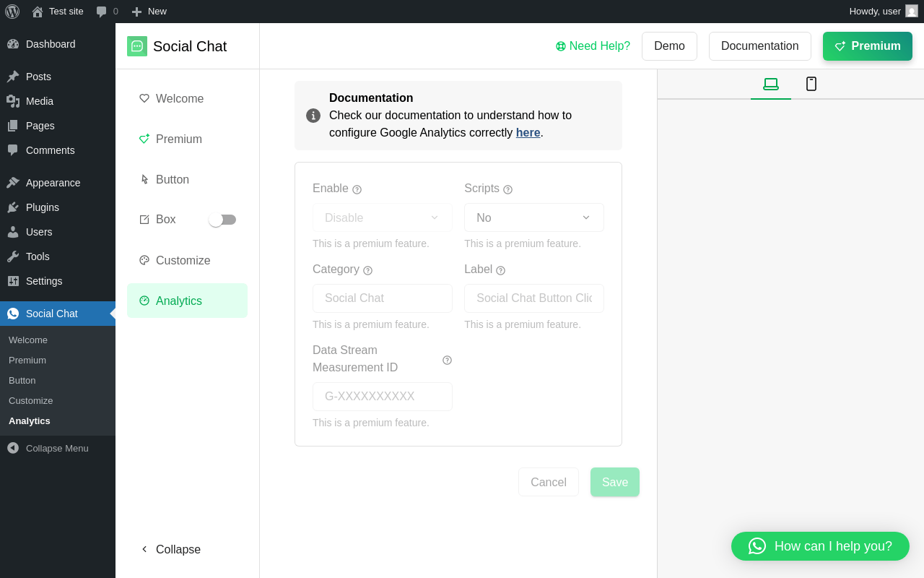
Task: Click the Save button
Action: (x=615, y=482)
